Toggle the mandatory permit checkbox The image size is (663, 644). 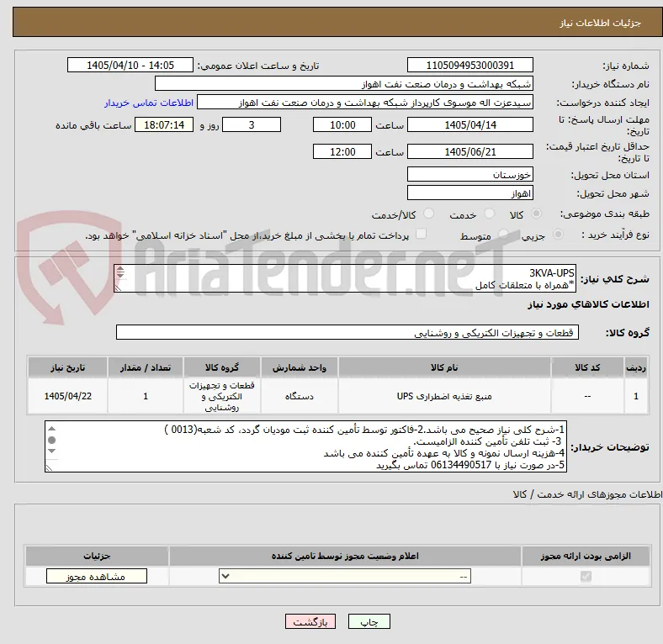586,577
